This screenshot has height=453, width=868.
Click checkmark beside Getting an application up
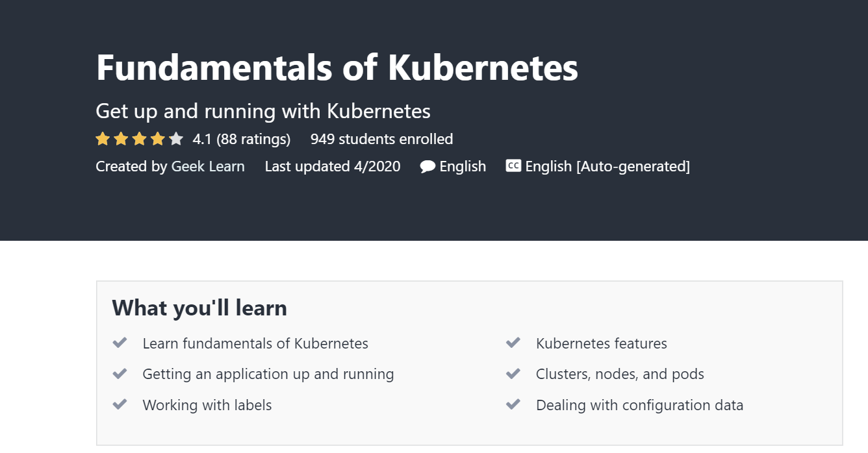(x=120, y=374)
